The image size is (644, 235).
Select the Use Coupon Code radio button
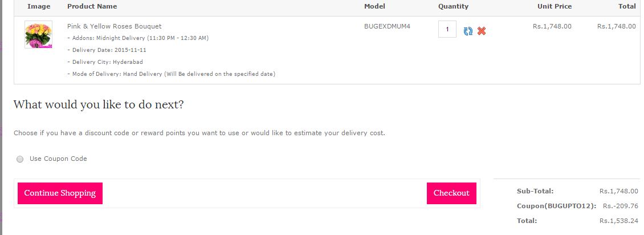tap(21, 159)
